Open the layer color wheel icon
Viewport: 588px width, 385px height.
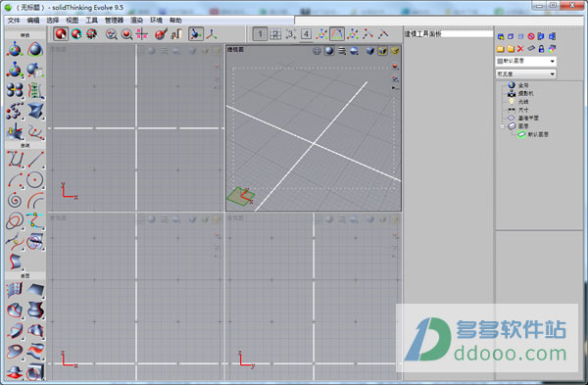tap(552, 49)
